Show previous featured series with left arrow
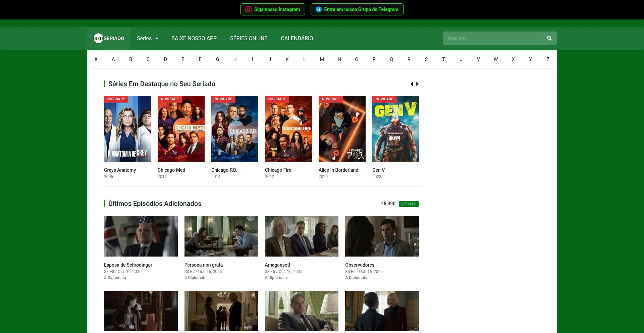The image size is (644, 333). 412,84
